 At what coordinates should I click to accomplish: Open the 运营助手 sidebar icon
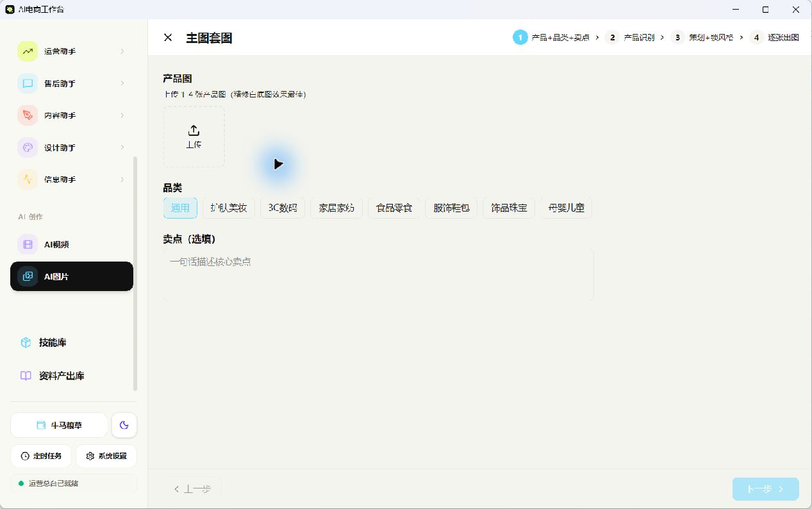point(28,51)
